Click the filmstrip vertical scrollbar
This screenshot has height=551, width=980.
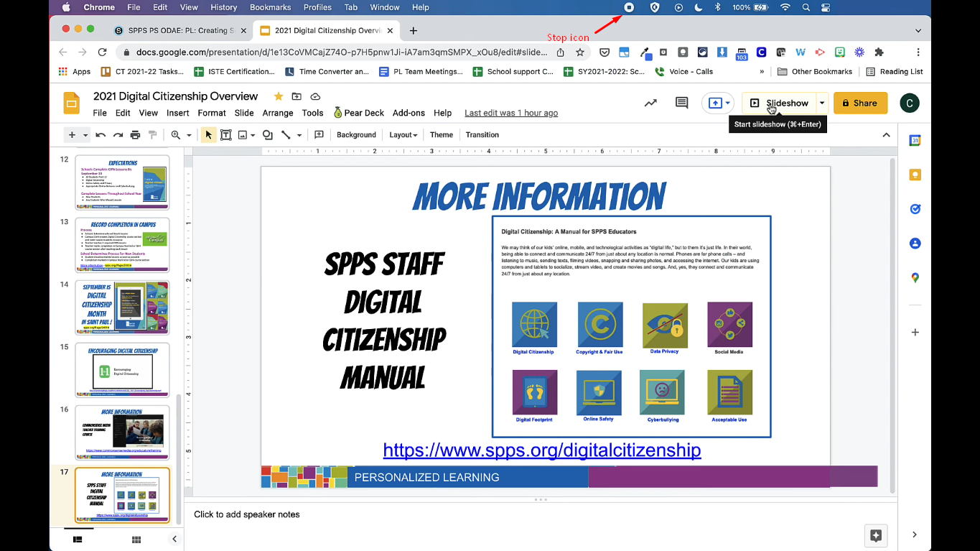tap(179, 460)
